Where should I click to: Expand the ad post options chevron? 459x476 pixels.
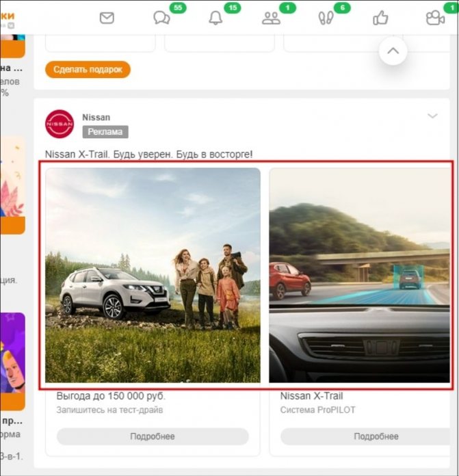pyautogui.click(x=432, y=116)
